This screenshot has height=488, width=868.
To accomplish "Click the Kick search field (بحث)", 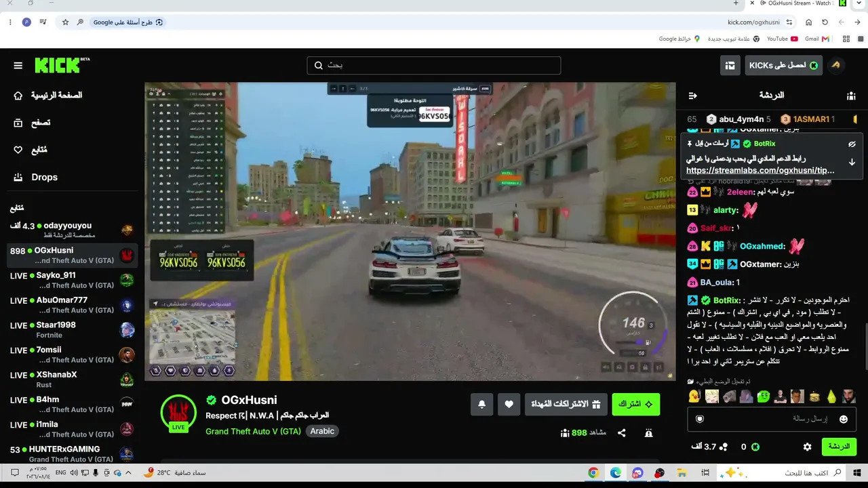I will pos(434,65).
